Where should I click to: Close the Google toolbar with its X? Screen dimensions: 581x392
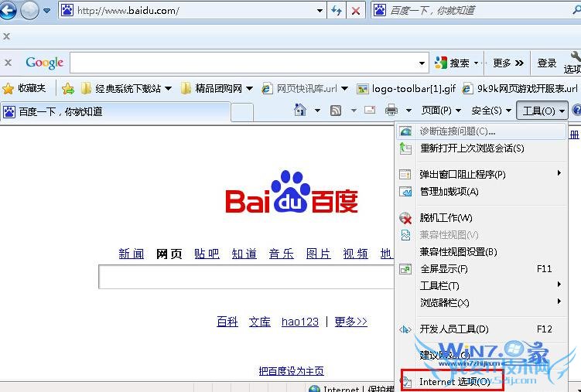pos(9,63)
